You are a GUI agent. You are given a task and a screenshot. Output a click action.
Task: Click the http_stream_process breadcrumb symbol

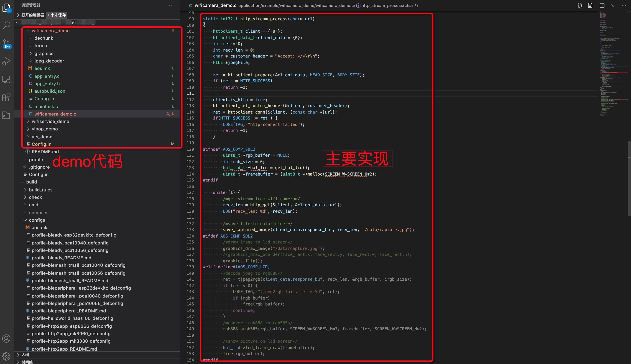point(389,5)
